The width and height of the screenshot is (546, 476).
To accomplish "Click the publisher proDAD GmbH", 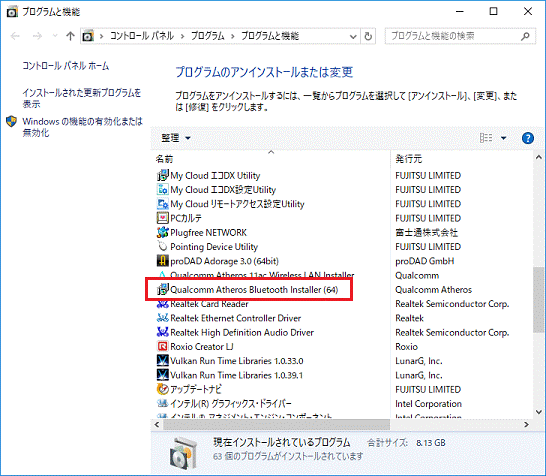I will pyautogui.click(x=424, y=261).
